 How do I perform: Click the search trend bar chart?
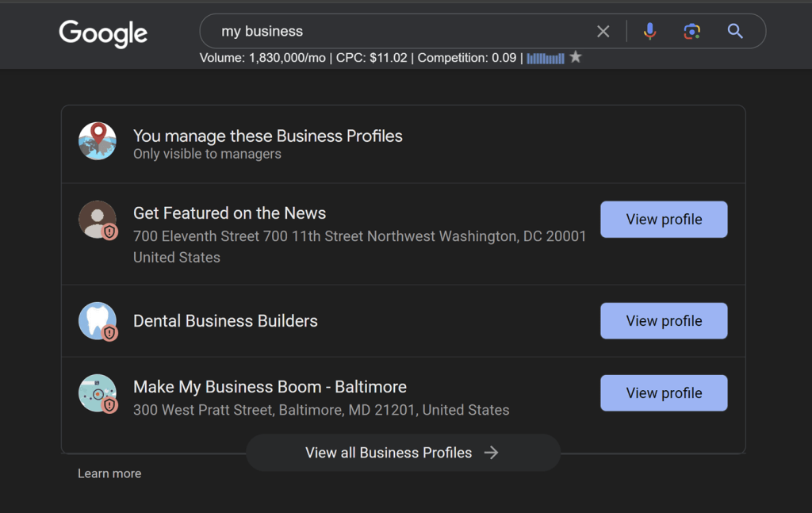pyautogui.click(x=546, y=58)
